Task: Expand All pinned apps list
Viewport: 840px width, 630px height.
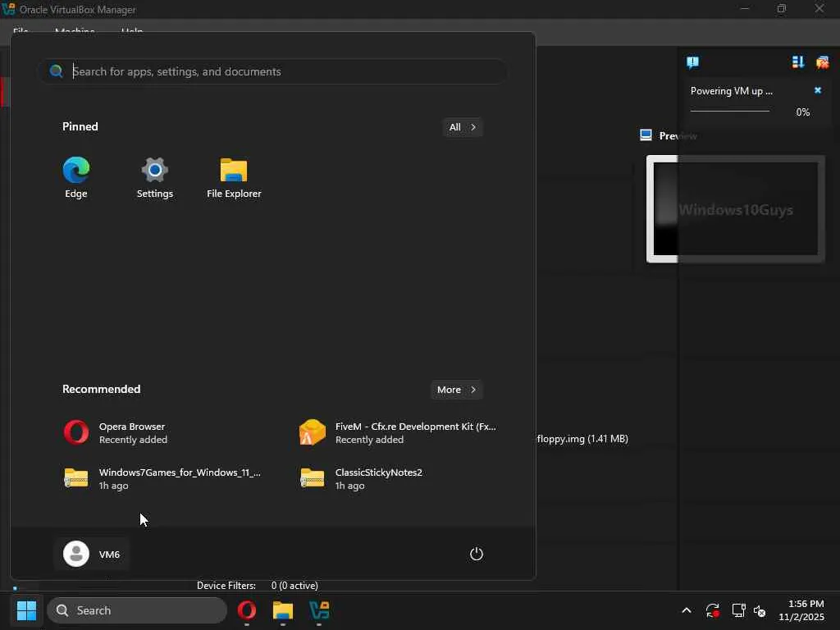Action: [462, 127]
